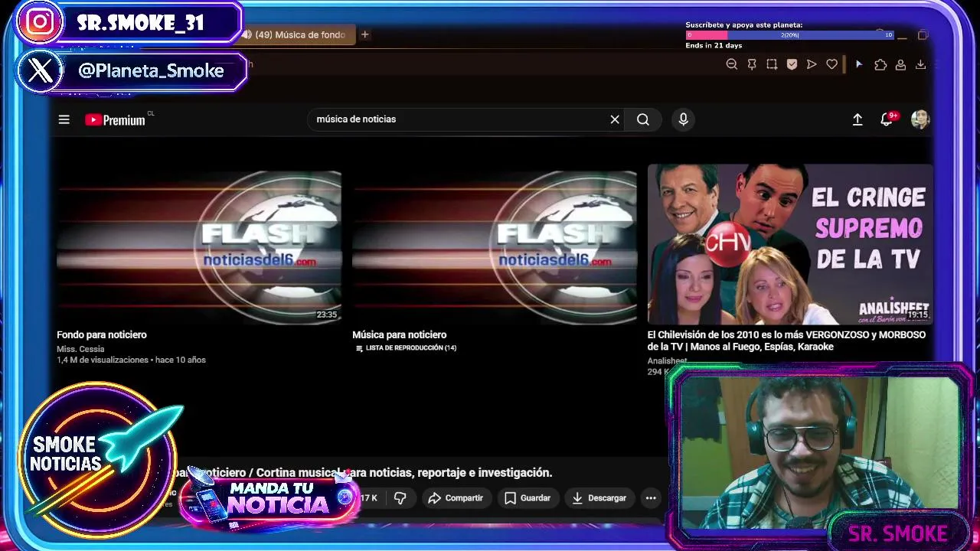Click the snapshot capture icon in toolbar

[772, 65]
